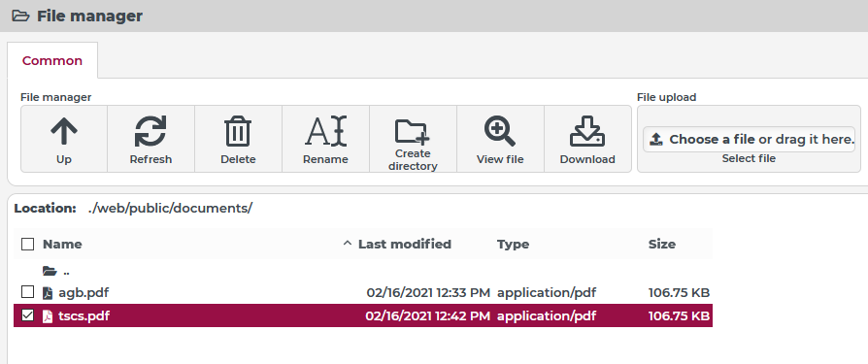Image resolution: width=868 pixels, height=364 pixels.
Task: Create a new directory
Action: (x=413, y=139)
